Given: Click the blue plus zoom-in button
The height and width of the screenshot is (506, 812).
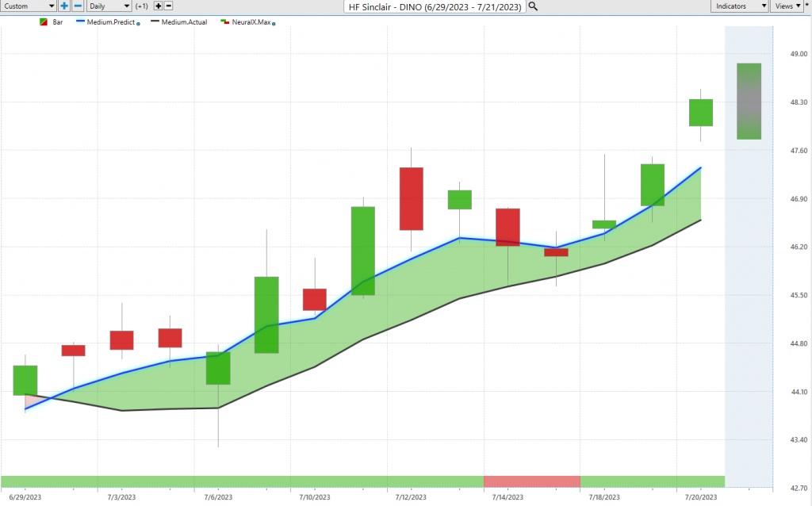Looking at the screenshot, I should pyautogui.click(x=64, y=6).
